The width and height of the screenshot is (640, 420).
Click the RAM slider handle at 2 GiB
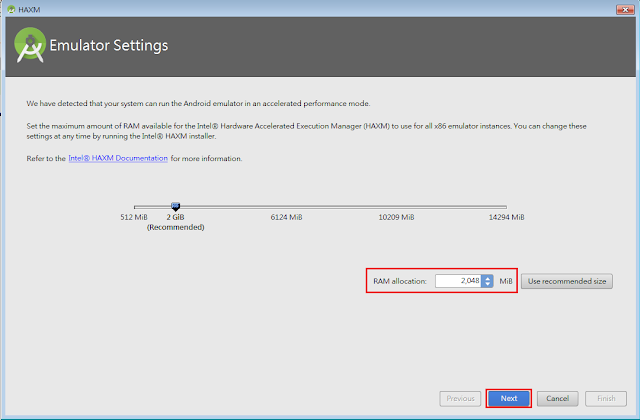pos(176,207)
